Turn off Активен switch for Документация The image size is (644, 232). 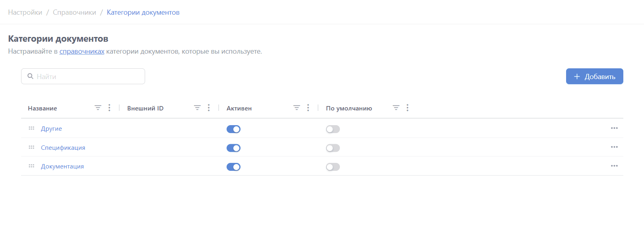pos(233,167)
